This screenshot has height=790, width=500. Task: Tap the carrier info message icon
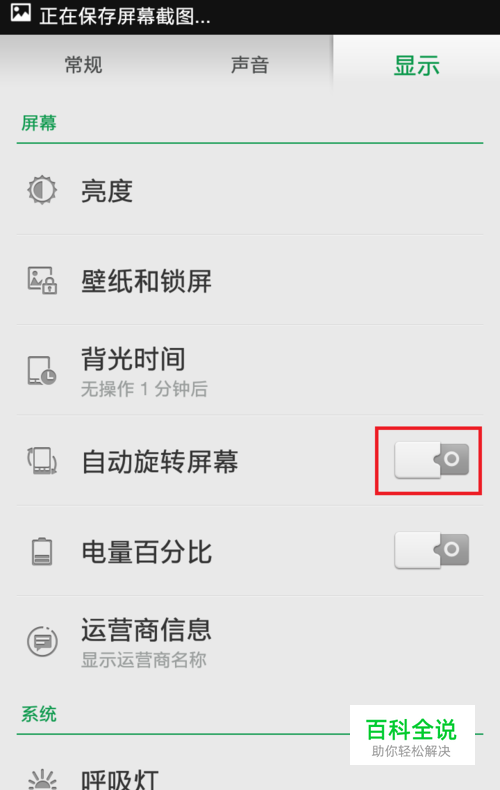42,641
